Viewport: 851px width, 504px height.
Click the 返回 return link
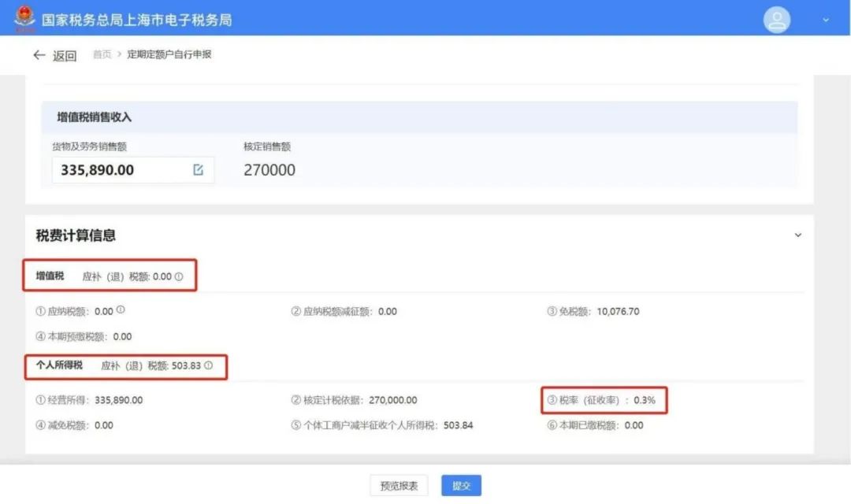point(63,54)
